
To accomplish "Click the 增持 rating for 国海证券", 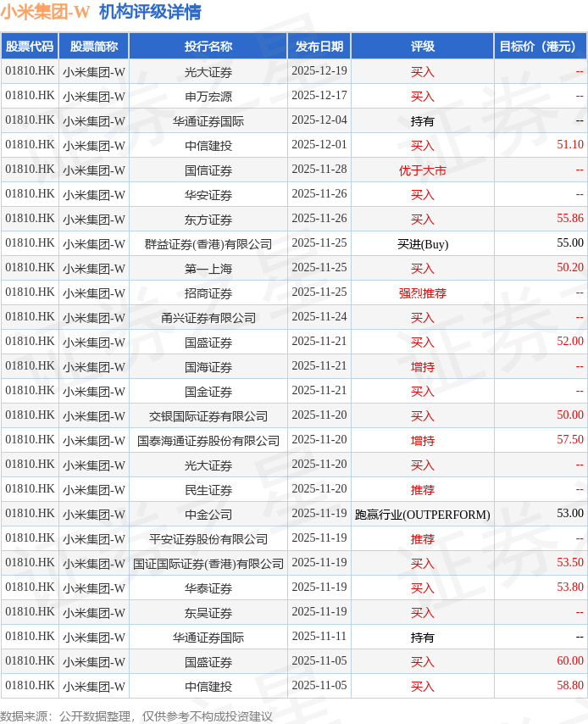I will coord(422,367).
